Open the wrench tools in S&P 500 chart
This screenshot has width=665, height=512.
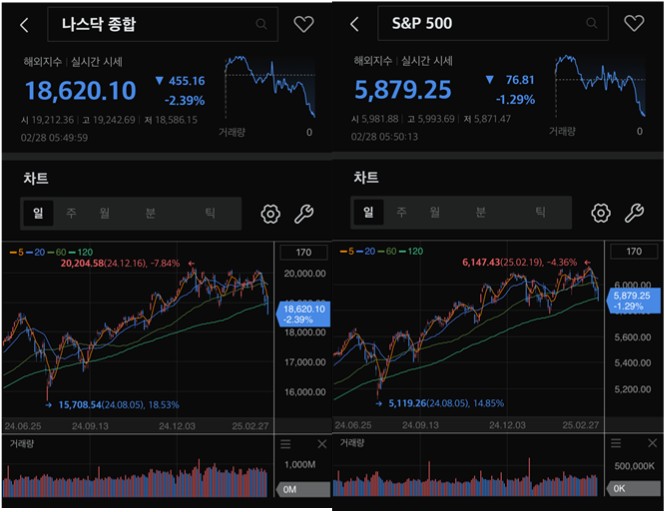click(634, 213)
